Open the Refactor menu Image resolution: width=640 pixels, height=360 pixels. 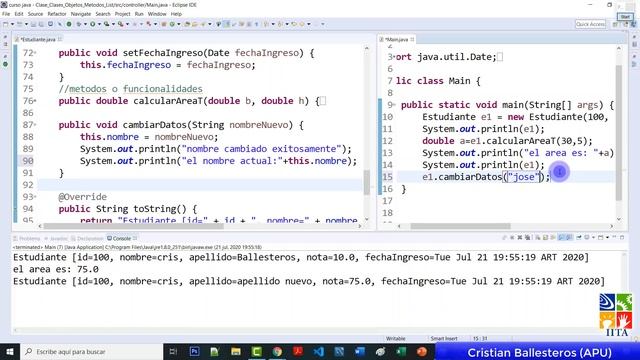(x=57, y=14)
